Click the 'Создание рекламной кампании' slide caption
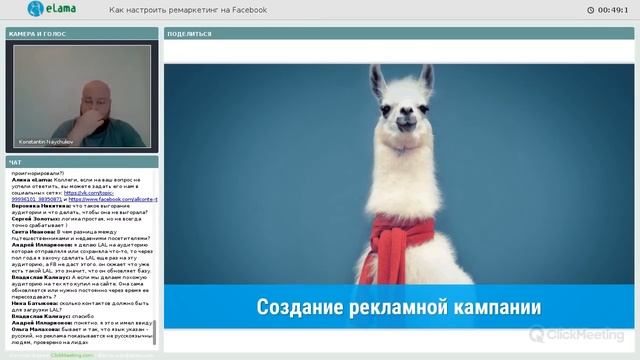 (x=399, y=307)
